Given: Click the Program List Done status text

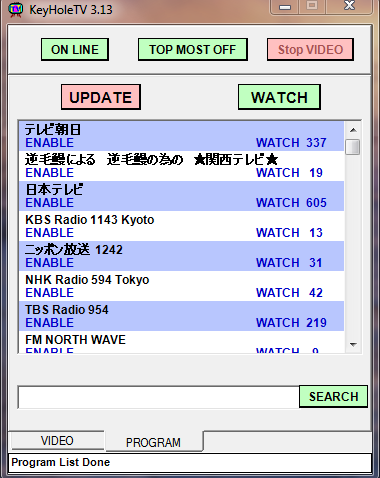Looking at the screenshot, I should (61, 462).
